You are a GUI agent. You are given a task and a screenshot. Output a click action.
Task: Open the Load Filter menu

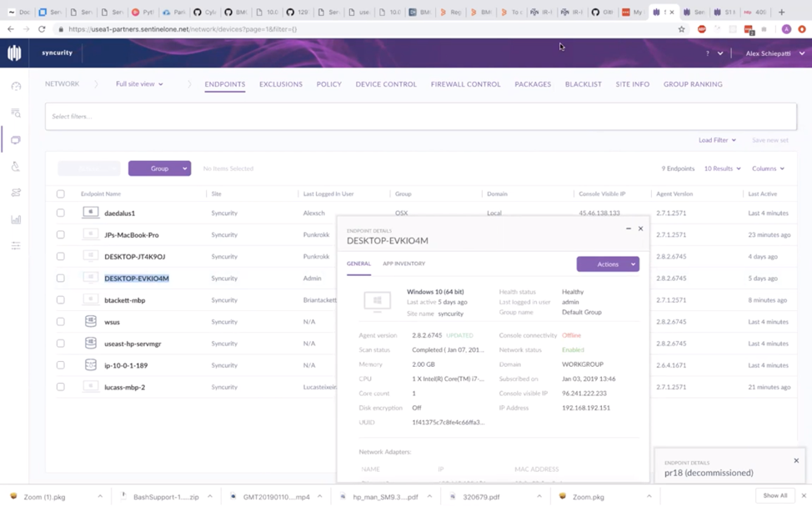(x=717, y=140)
